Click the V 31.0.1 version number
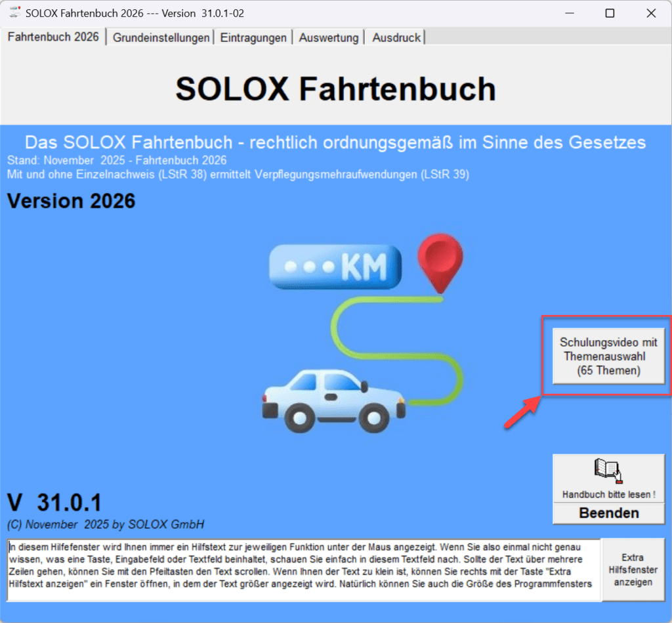The width and height of the screenshot is (672, 623). (54, 503)
